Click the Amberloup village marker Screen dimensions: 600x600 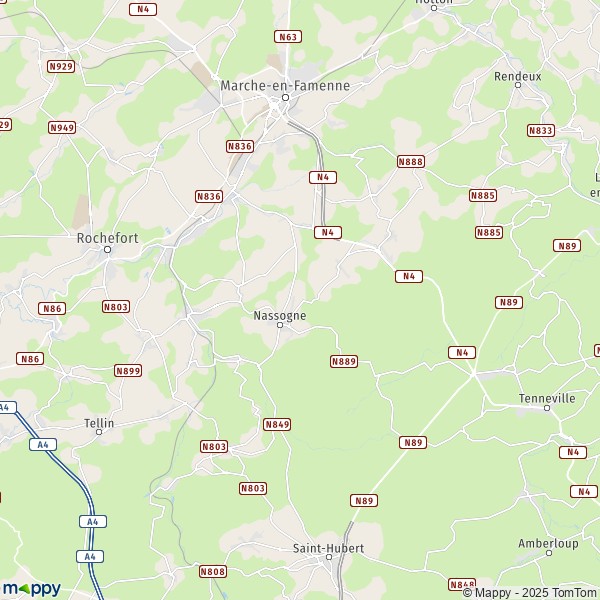549,553
